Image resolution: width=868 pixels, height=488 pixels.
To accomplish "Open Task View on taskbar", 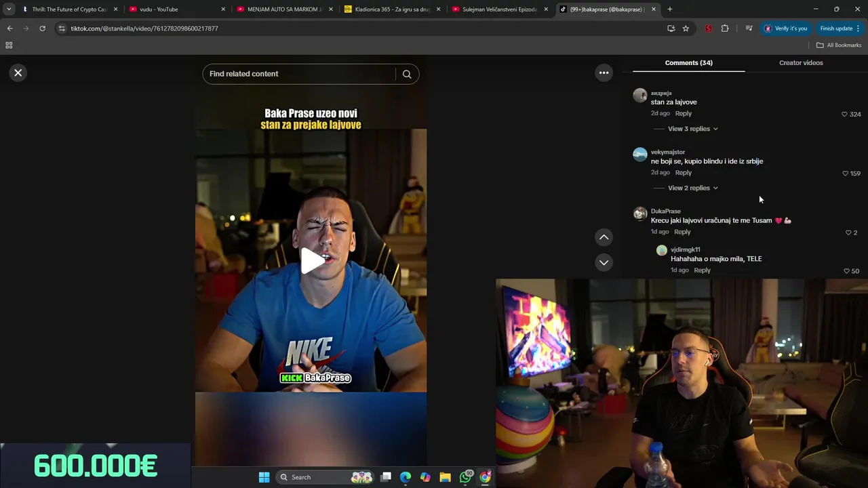I will [386, 477].
